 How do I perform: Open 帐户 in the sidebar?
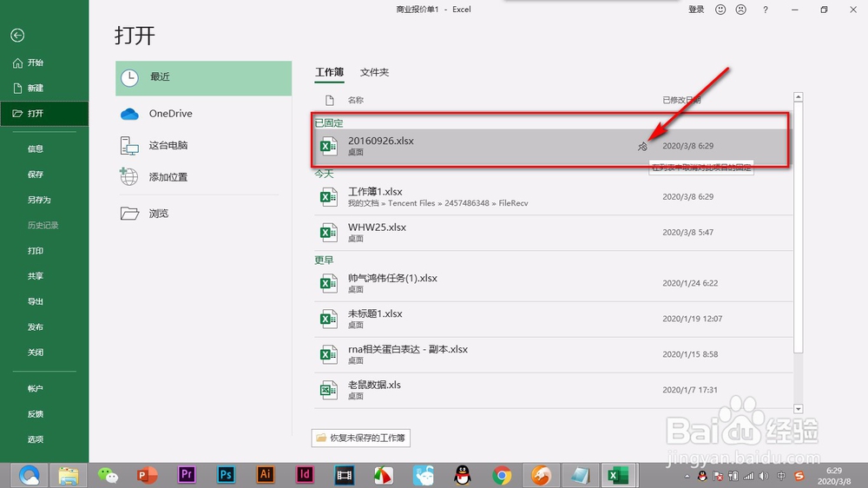click(36, 389)
